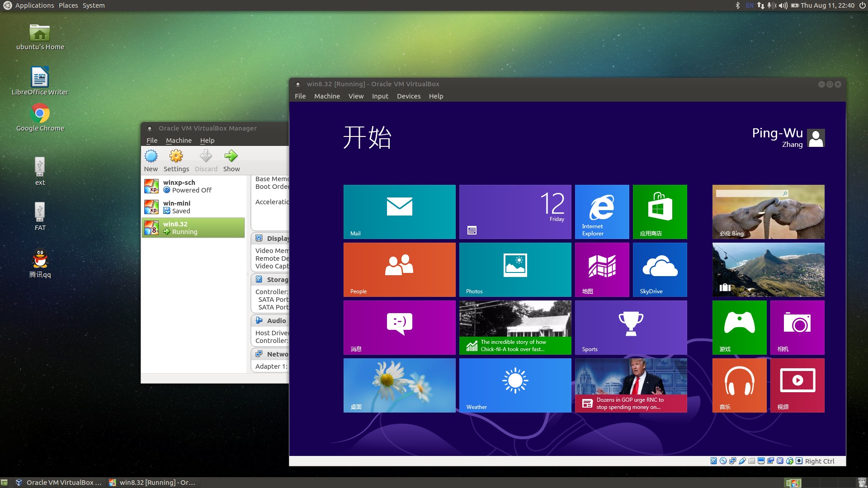Open the People tile
This screenshot has width=868, height=488.
pyautogui.click(x=399, y=270)
